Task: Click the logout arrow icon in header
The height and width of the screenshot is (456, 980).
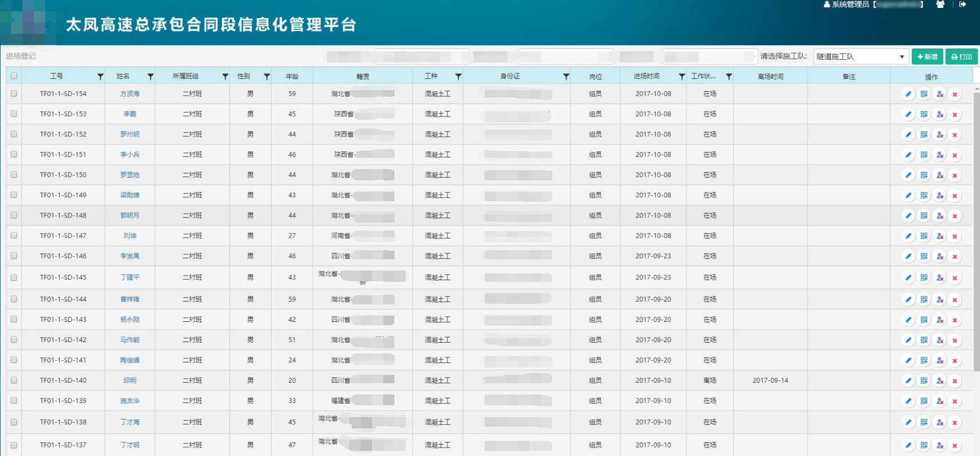Action: pos(963,5)
